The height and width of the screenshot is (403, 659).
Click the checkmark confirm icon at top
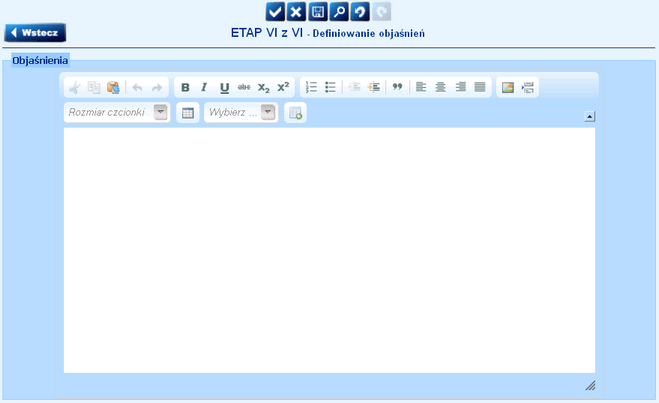pyautogui.click(x=275, y=11)
